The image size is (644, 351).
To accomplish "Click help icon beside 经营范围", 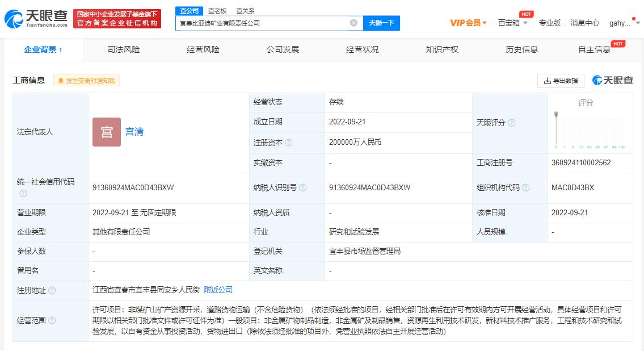I will click(x=52, y=320).
